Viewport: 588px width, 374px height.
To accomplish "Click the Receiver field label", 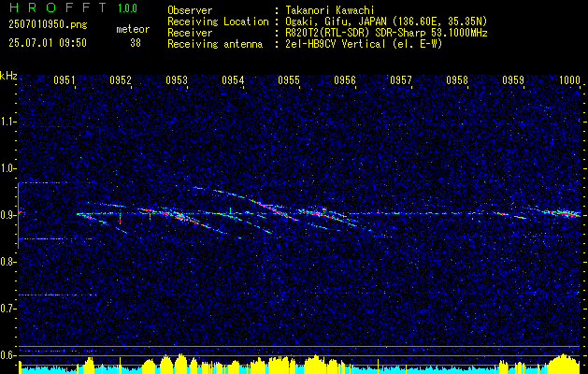I will pos(190,33).
